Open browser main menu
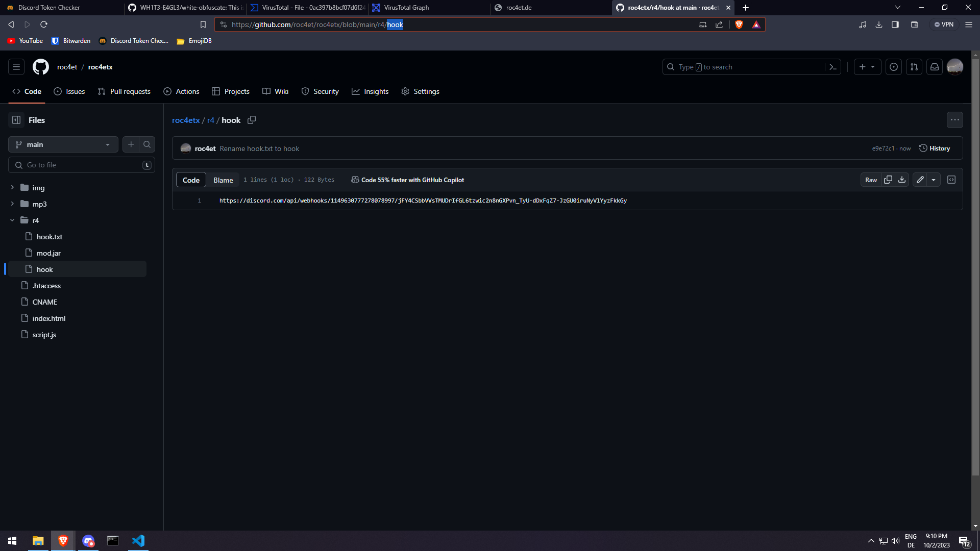Viewport: 980px width, 551px height. [x=969, y=24]
